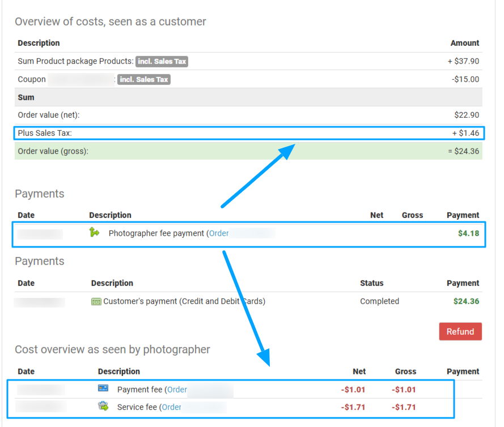Click the basket icon beside Service fee
504x427 pixels.
tap(103, 406)
